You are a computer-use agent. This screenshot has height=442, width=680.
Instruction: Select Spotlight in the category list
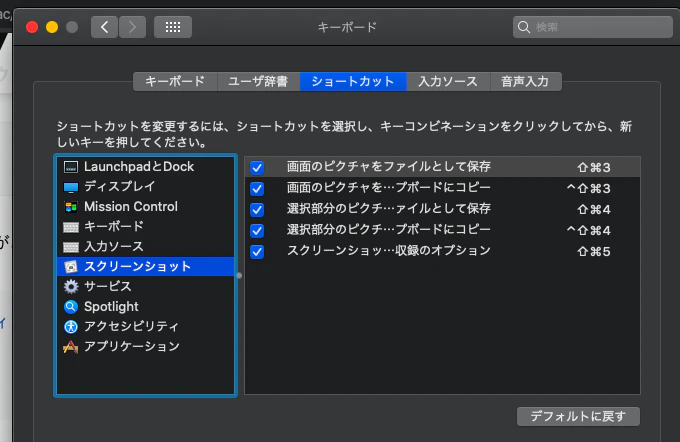pos(145,306)
